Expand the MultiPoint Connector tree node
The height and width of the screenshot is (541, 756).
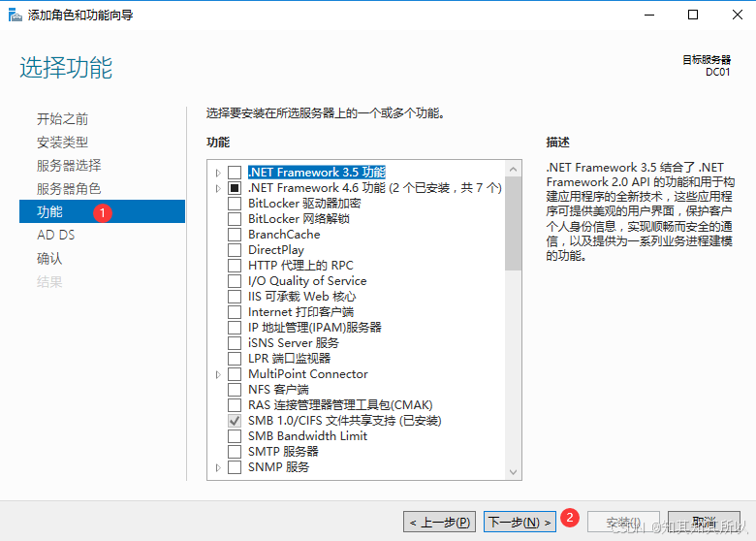click(x=218, y=374)
